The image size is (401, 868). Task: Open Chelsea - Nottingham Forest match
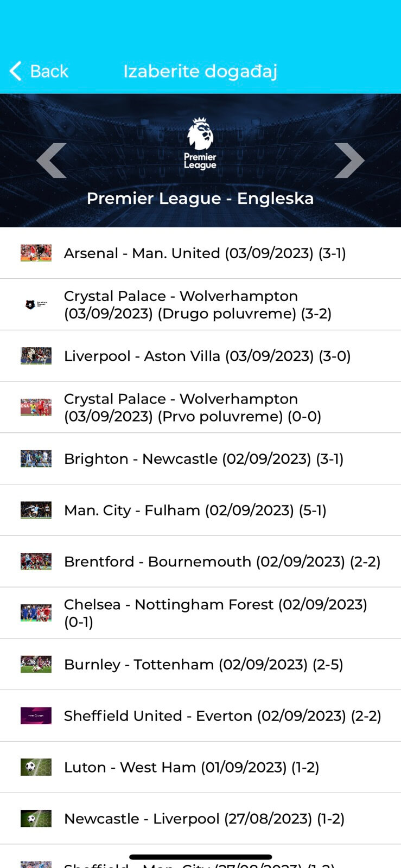(x=215, y=613)
